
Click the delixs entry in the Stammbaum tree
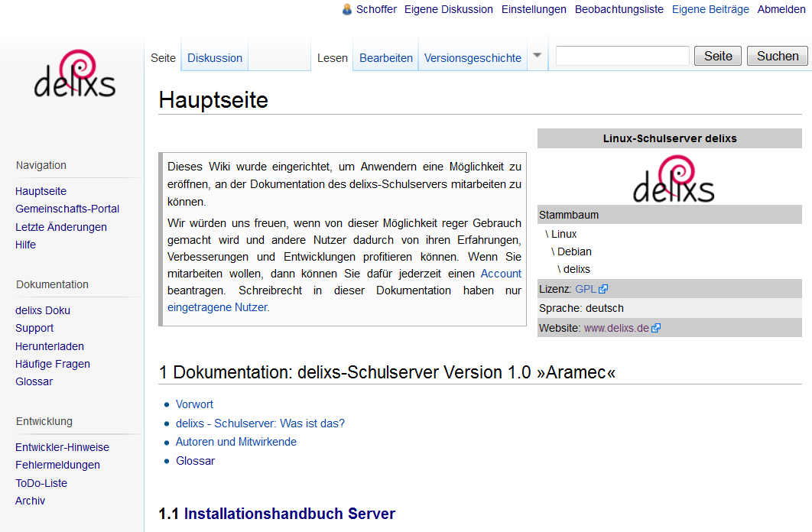click(x=576, y=269)
